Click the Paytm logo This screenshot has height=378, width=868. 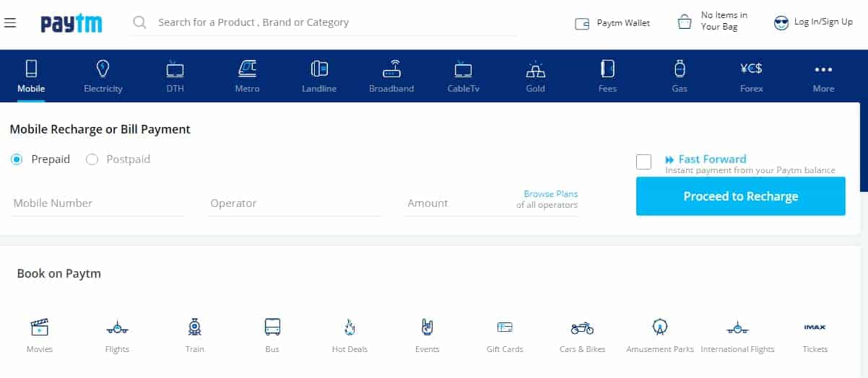tap(71, 23)
